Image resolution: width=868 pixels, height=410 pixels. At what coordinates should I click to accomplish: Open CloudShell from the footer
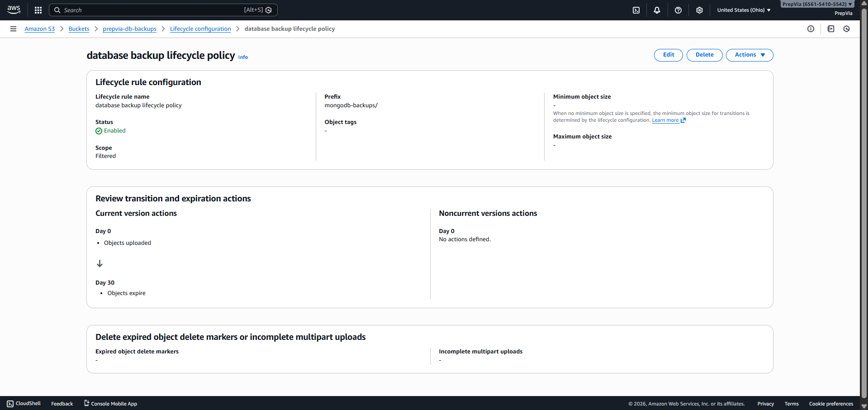(24, 404)
